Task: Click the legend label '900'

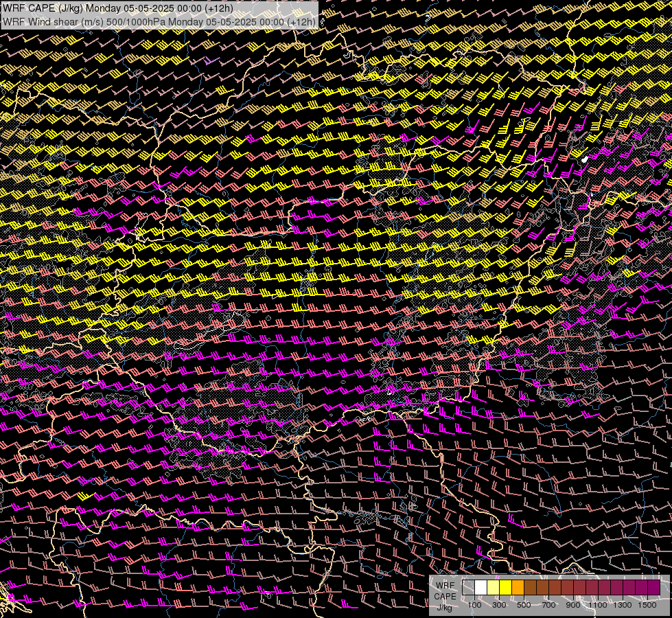Action: pyautogui.click(x=573, y=605)
